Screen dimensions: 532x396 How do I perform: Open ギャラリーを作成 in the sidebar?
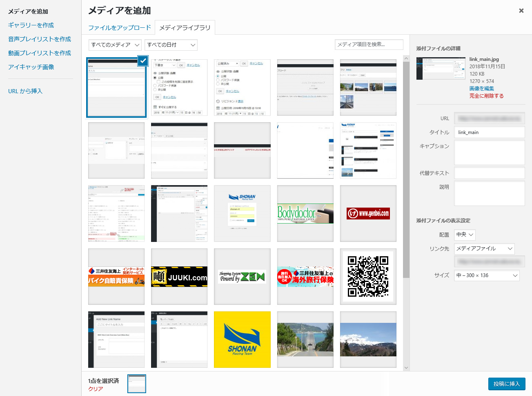(31, 25)
